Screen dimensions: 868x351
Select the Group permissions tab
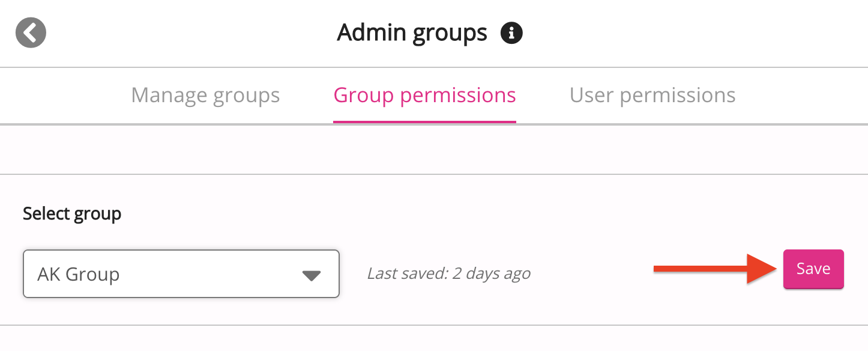[x=424, y=95]
